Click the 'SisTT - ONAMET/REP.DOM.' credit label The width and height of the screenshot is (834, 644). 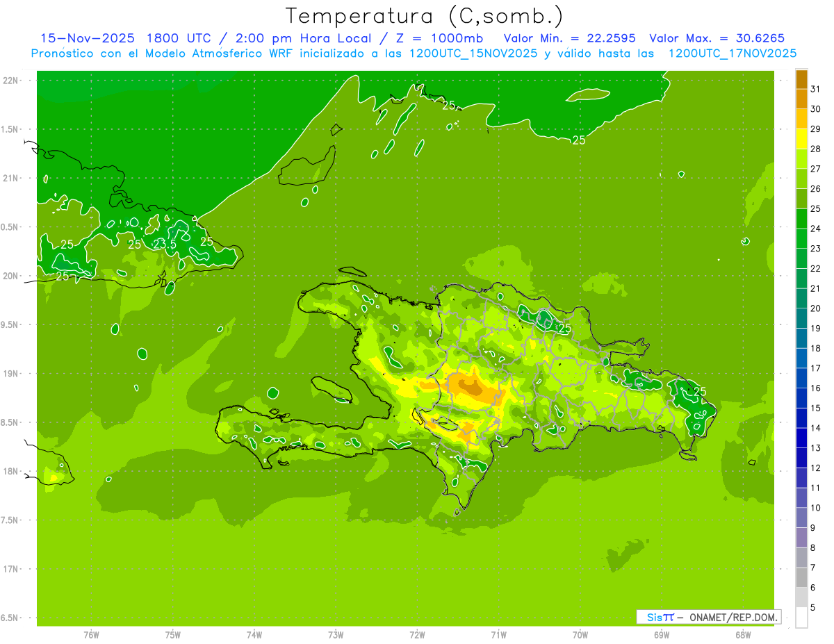pos(709,617)
